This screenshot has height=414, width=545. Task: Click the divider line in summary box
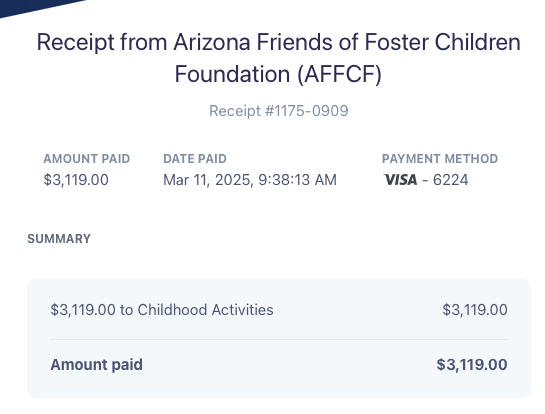coord(279,339)
